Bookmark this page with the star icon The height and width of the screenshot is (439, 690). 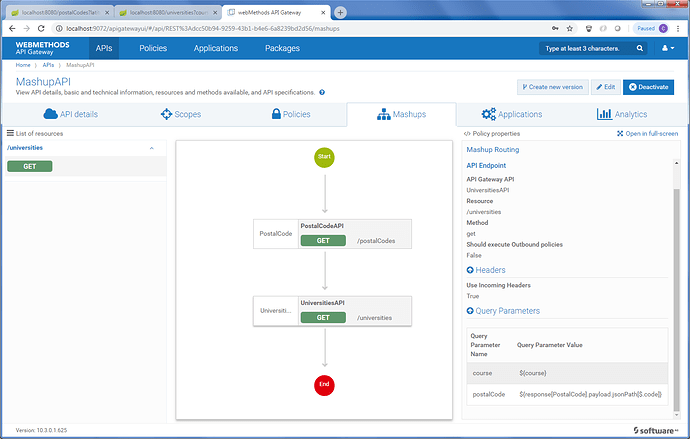(x=570, y=29)
